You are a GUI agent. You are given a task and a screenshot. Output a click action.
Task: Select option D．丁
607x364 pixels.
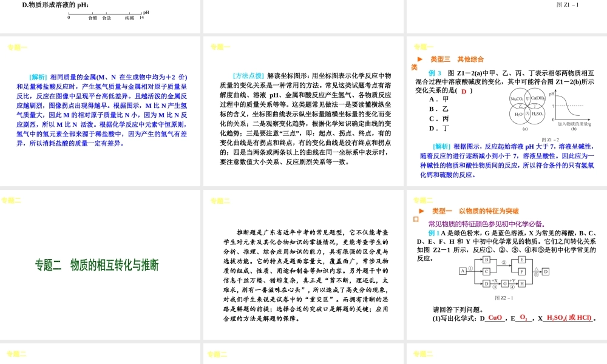tap(439, 129)
